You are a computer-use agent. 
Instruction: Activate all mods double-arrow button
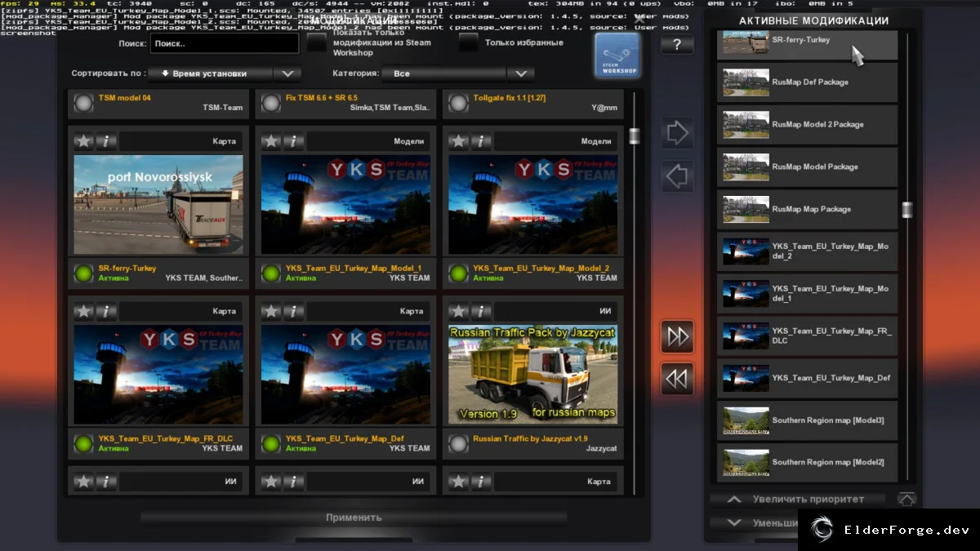click(x=677, y=336)
